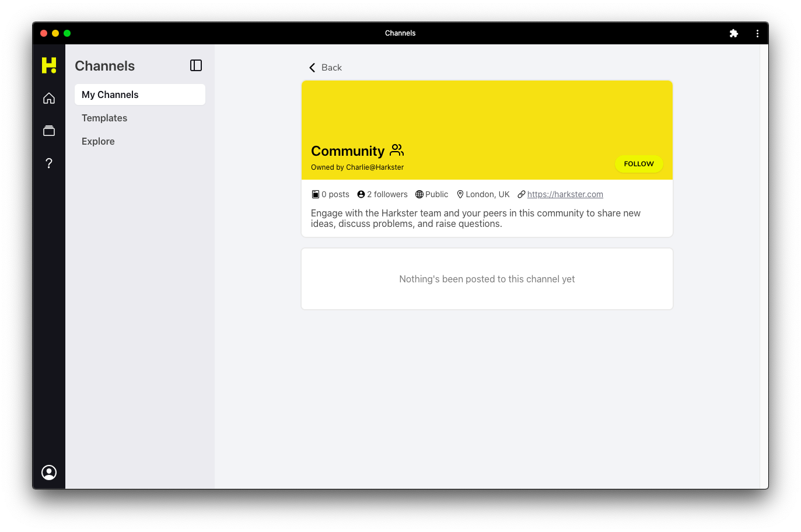Click the Public globe icon
801x532 pixels.
(419, 194)
